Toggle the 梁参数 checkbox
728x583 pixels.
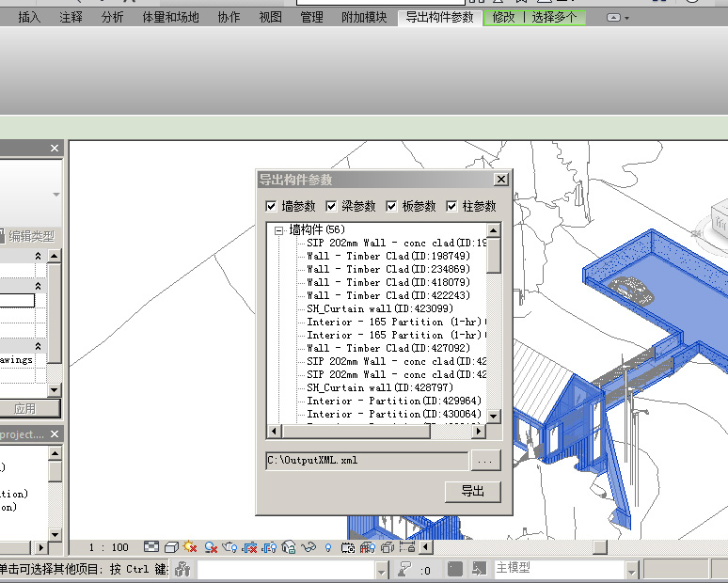tap(331, 206)
